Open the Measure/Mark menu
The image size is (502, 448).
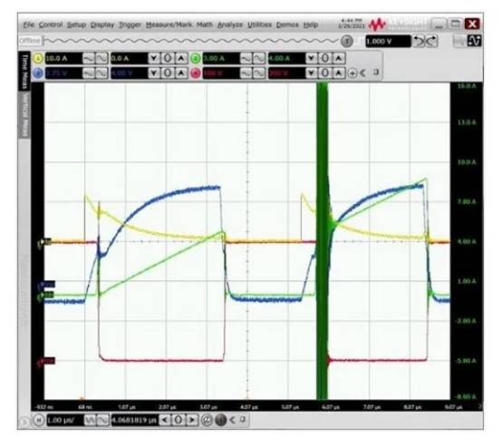(x=169, y=24)
